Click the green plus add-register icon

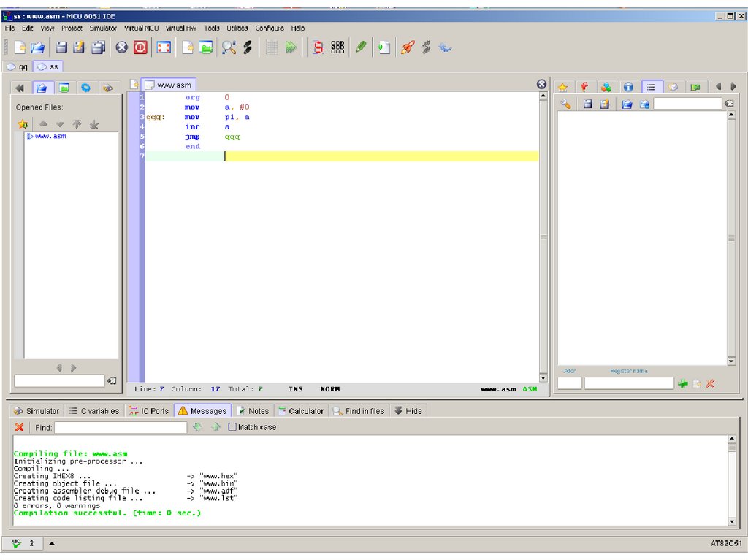click(x=683, y=383)
